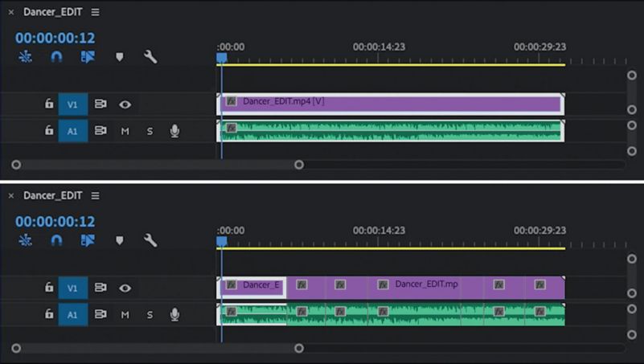The image size is (644, 364).
Task: Click the V1 track target in upper timeline
Action: click(x=72, y=104)
